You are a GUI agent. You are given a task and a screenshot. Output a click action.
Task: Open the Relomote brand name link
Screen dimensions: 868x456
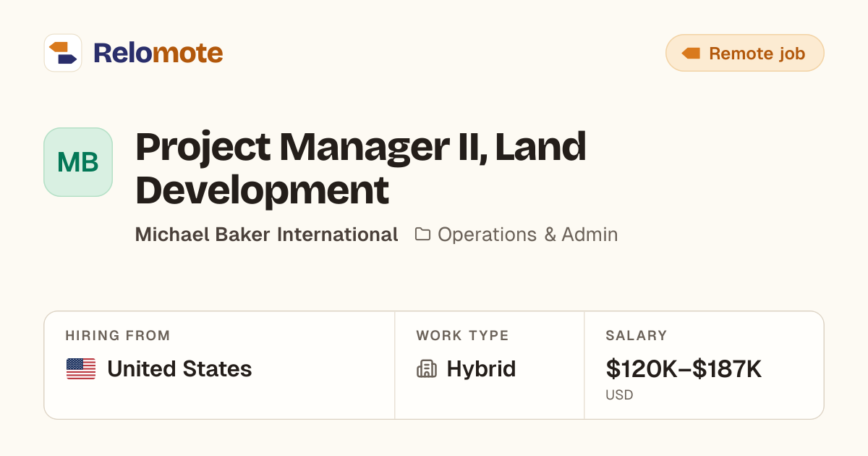[158, 53]
